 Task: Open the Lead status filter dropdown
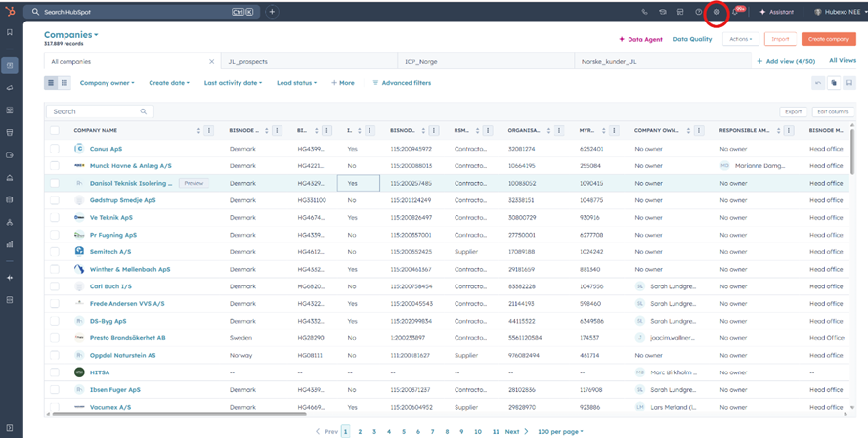point(297,83)
